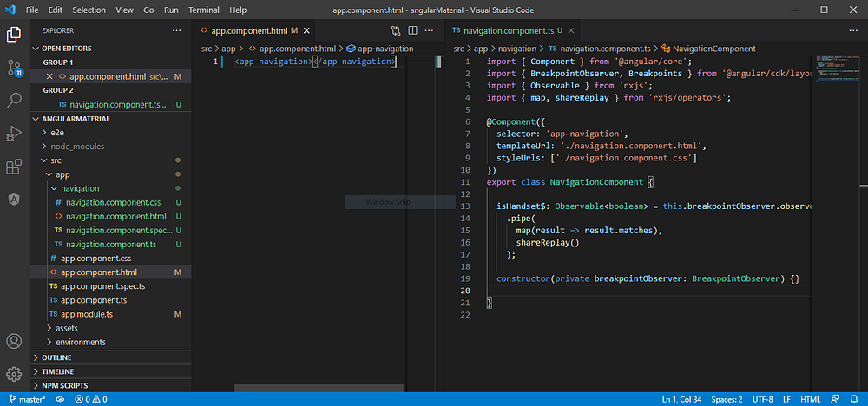Click the Angular extension icon in activity bar
868x406 pixels.
14,200
